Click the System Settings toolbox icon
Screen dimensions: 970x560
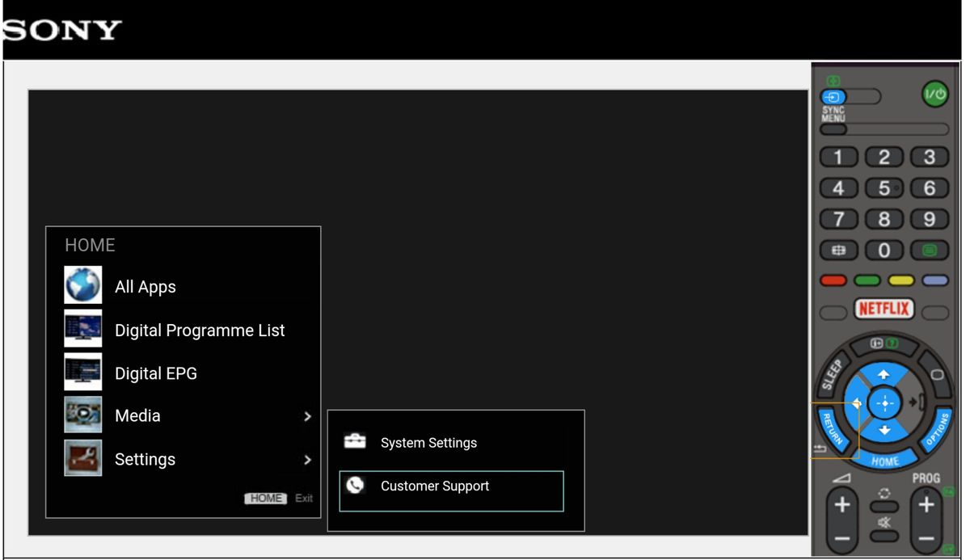point(355,442)
